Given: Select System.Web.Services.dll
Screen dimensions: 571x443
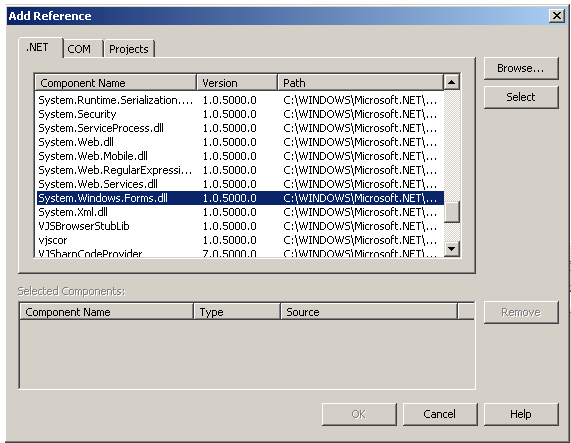Looking at the screenshot, I should point(240,184).
